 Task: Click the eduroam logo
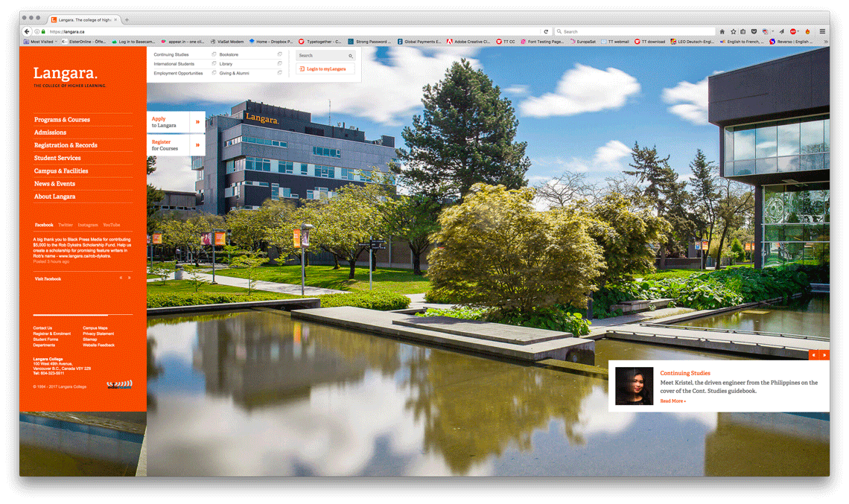[x=119, y=384]
